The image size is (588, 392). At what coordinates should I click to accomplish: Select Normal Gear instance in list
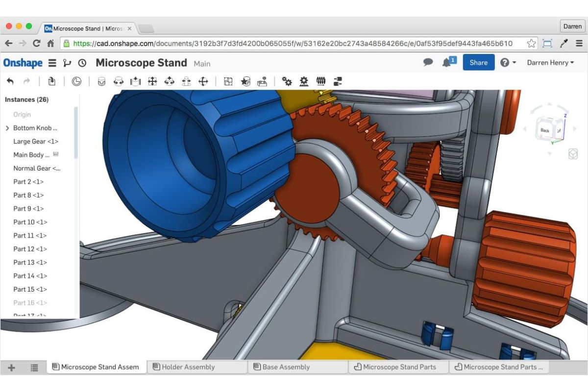[37, 168]
